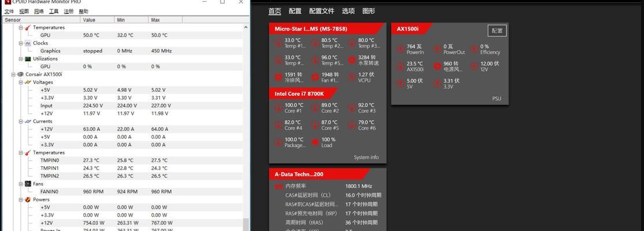Click the PowerIn 764 瓦 icon

(x=400, y=49)
